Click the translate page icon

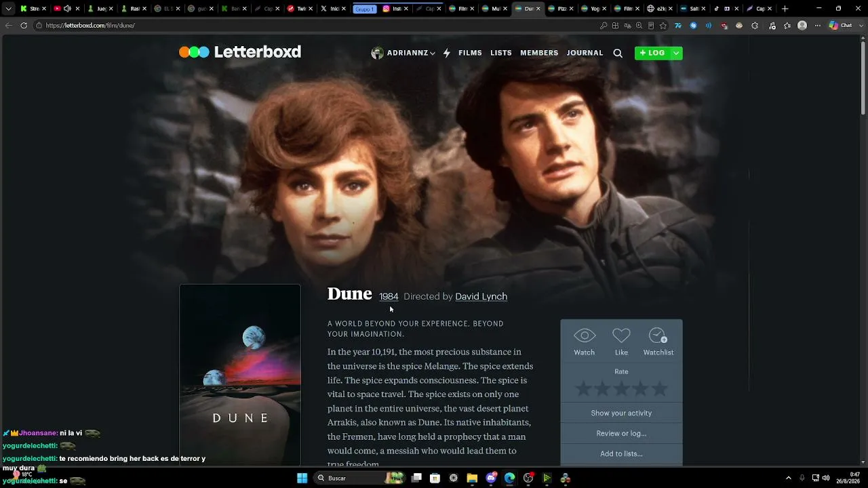pyautogui.click(x=627, y=26)
